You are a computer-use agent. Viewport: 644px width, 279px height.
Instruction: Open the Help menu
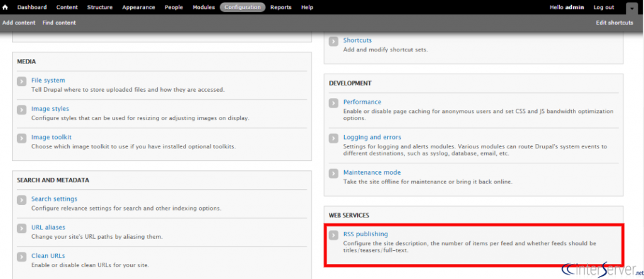click(x=307, y=7)
